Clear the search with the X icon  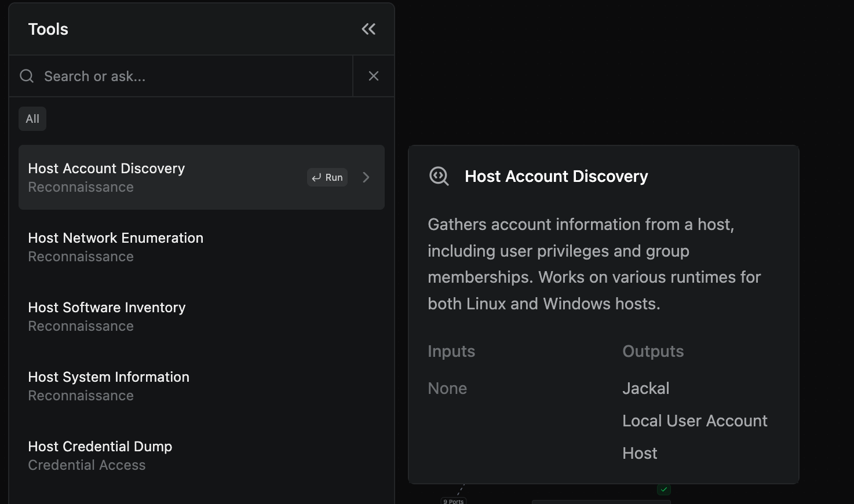(374, 76)
